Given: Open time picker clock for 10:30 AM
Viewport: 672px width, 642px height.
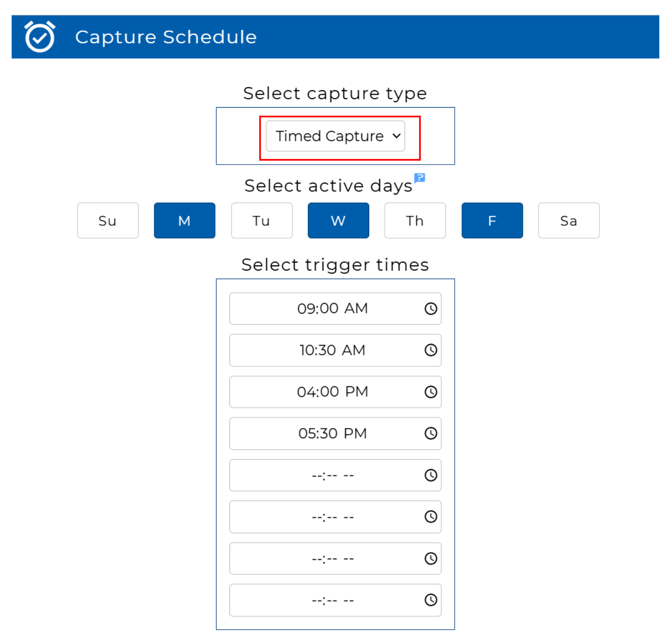Looking at the screenshot, I should click(430, 350).
